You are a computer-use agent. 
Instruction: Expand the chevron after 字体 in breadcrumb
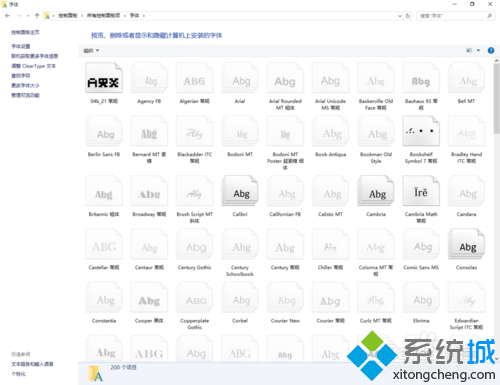click(144, 16)
